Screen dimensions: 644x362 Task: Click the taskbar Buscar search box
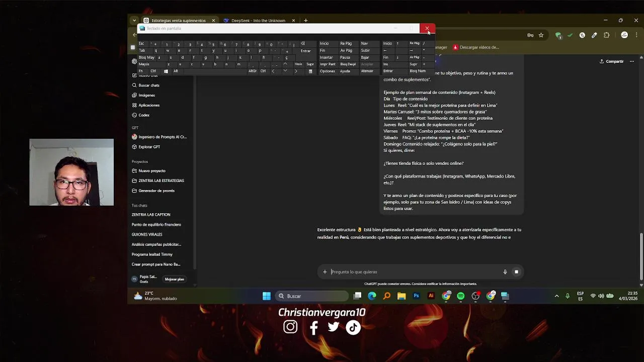coord(312,296)
